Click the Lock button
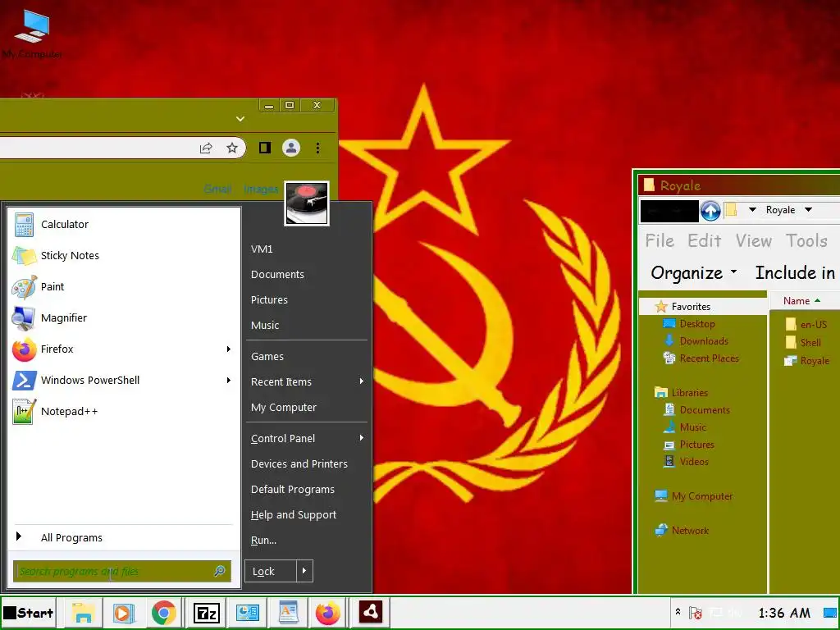840x630 pixels. click(x=271, y=571)
